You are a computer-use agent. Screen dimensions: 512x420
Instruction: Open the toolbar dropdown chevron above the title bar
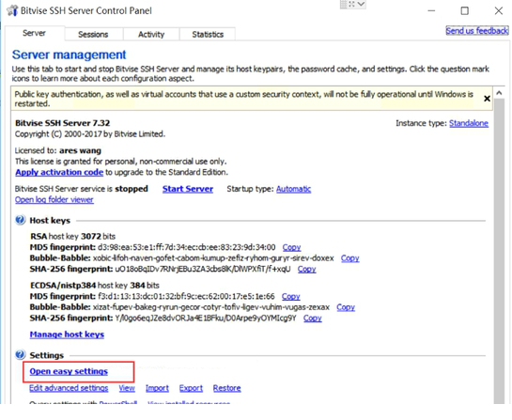[361, 4]
